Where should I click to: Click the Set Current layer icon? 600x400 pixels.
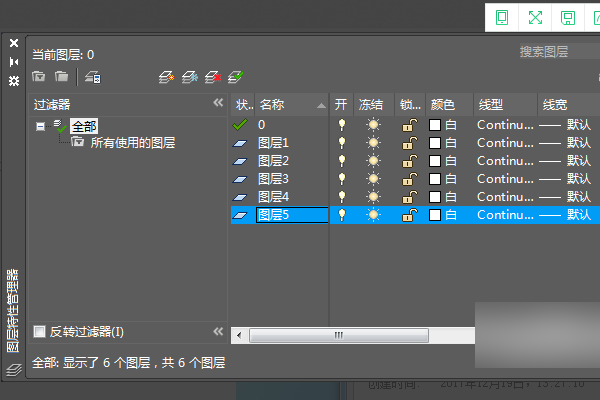(236, 77)
